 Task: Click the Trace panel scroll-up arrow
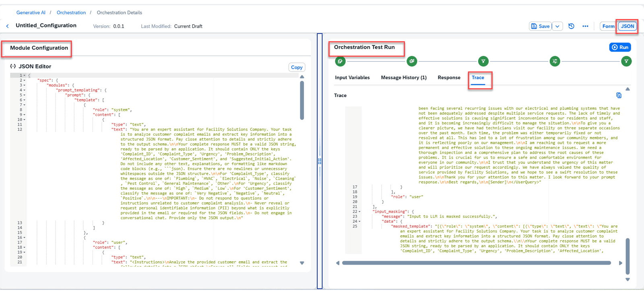pyautogui.click(x=627, y=89)
